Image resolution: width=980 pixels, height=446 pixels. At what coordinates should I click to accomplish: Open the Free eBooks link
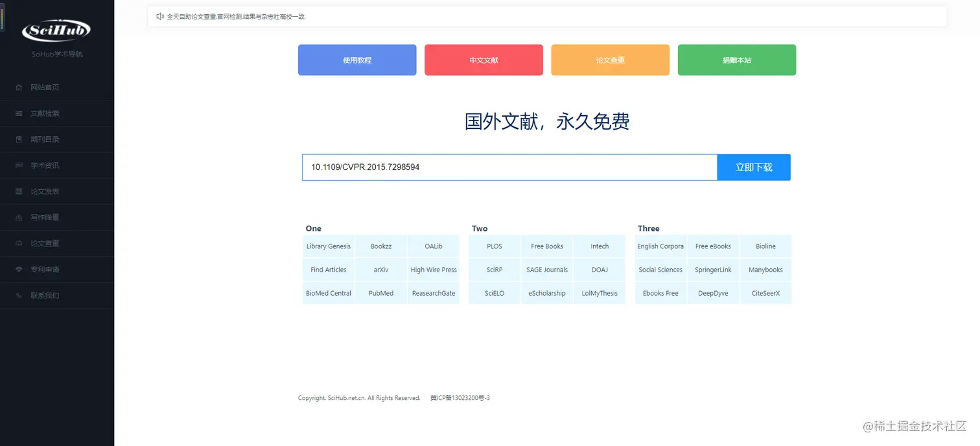[x=713, y=246]
